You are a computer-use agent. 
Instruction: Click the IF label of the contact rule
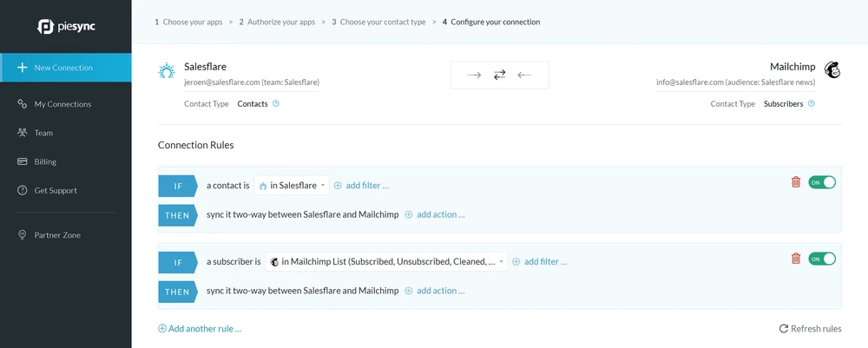178,186
